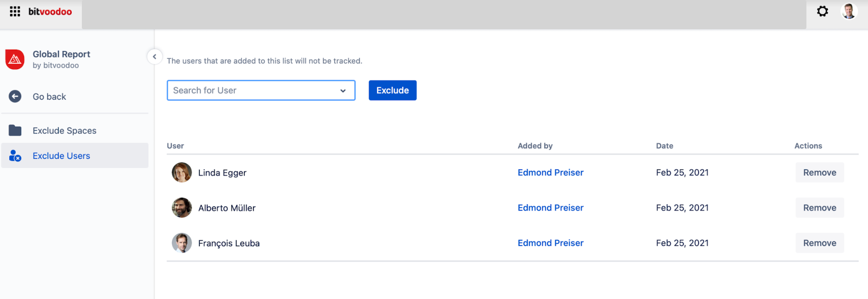Select the Go back arrow icon
Screen dimensions: 868x299
coord(15,96)
